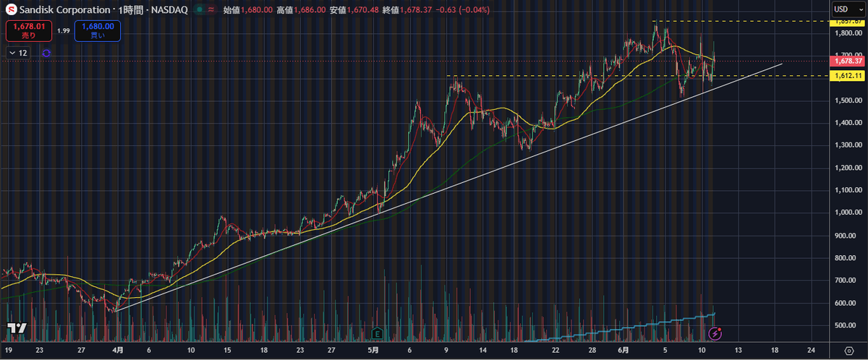Click the yellow upper resistance price label
Viewport: 868px width, 360px height.
pyautogui.click(x=846, y=22)
